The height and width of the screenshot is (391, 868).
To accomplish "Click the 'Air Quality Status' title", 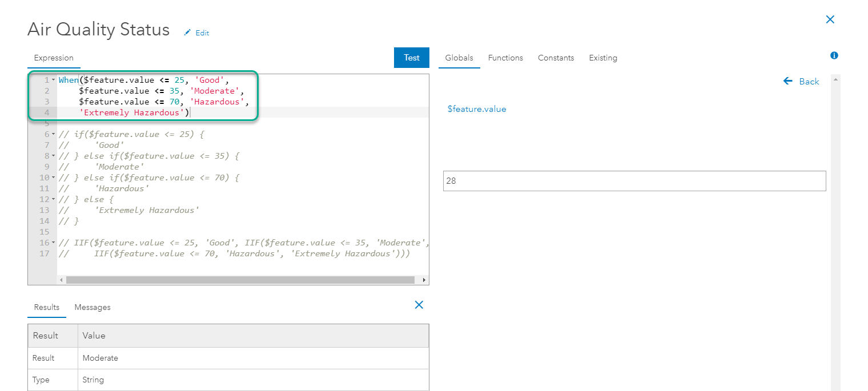I will click(98, 29).
